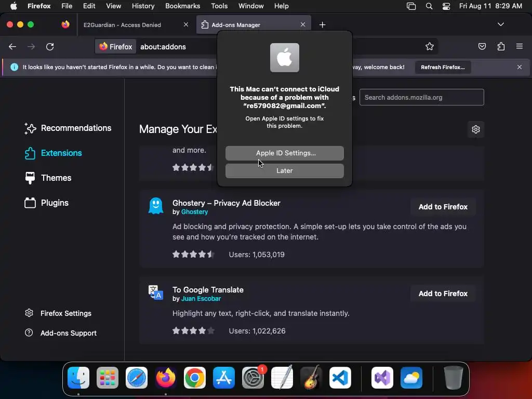Image resolution: width=532 pixels, height=399 pixels.
Task: Open the Firefox hamburger application menu
Action: (520, 46)
